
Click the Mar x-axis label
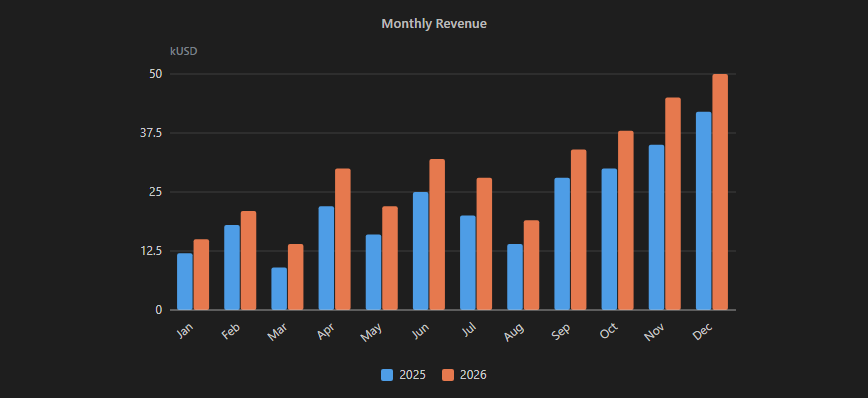(x=277, y=332)
